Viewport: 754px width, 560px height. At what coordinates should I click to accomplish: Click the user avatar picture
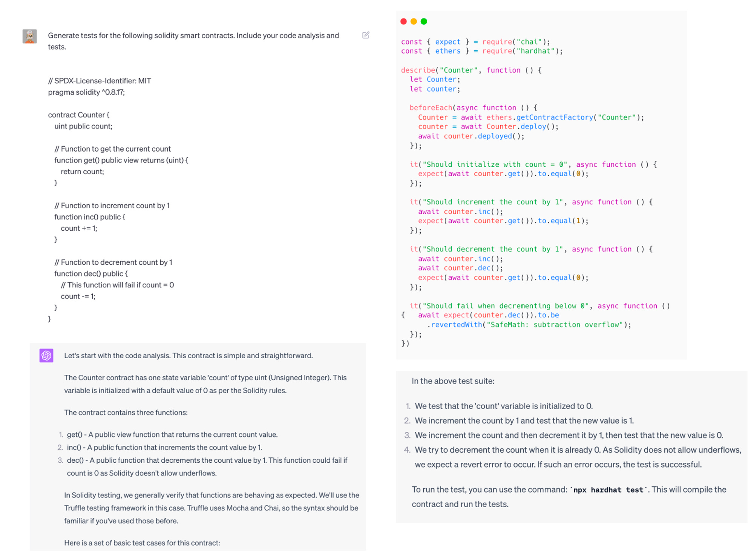click(x=29, y=36)
